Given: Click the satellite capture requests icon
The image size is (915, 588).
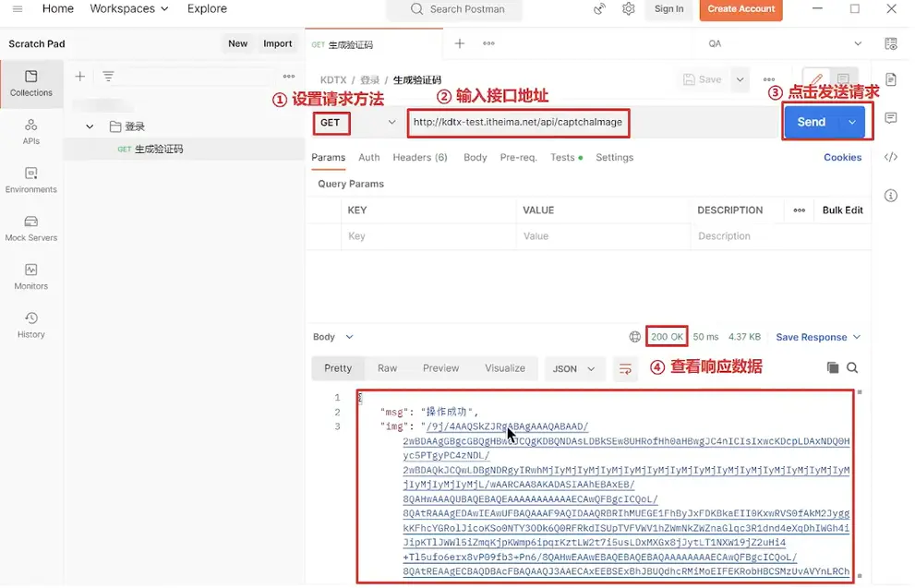Looking at the screenshot, I should pyautogui.click(x=599, y=8).
